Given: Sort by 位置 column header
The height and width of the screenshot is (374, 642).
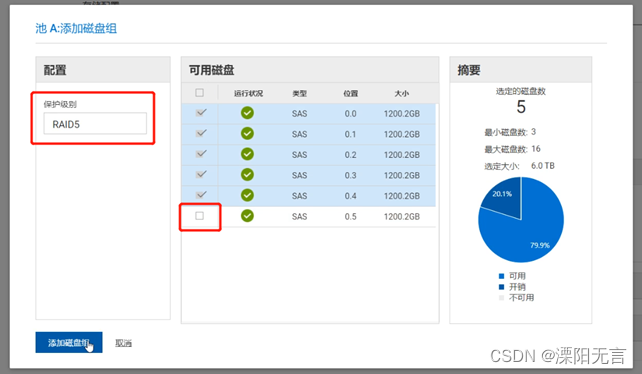Looking at the screenshot, I should coord(350,93).
